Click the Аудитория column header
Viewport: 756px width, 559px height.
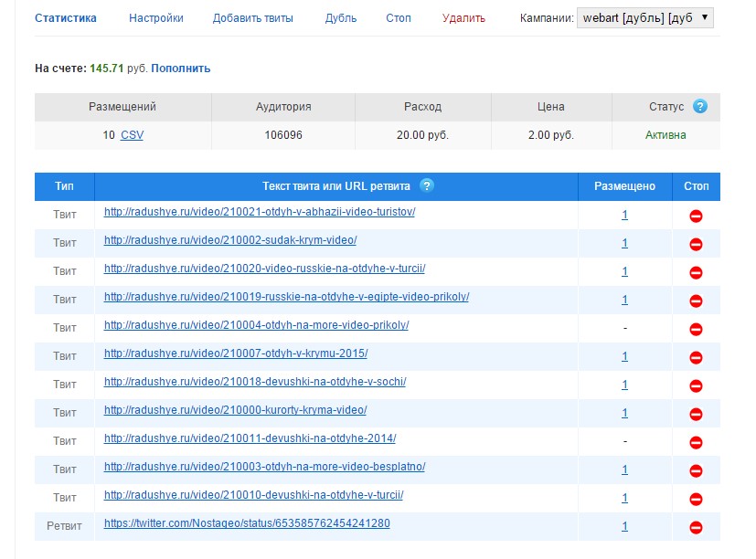(283, 107)
